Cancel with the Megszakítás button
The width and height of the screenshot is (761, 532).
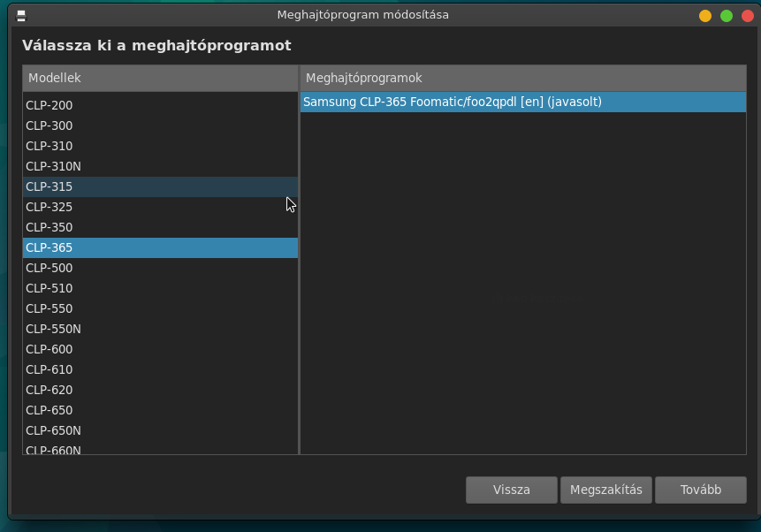pyautogui.click(x=606, y=490)
